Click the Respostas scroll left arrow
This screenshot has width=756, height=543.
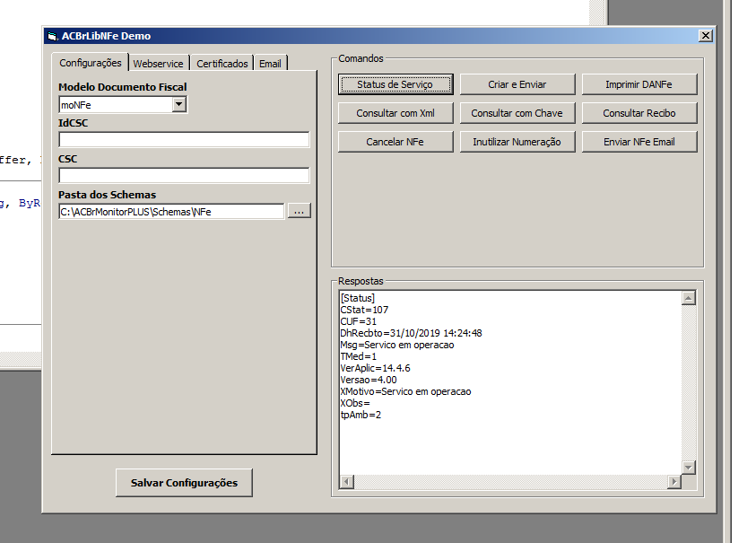click(x=347, y=482)
